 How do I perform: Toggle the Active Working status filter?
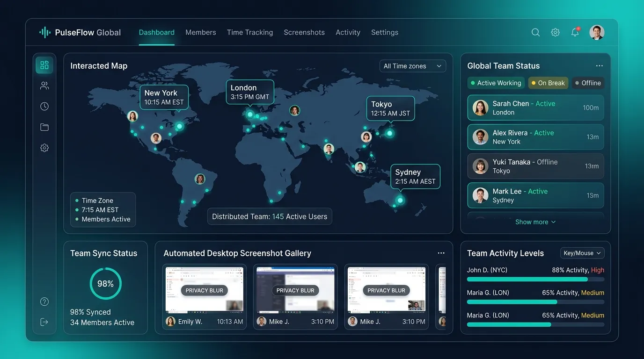point(496,83)
